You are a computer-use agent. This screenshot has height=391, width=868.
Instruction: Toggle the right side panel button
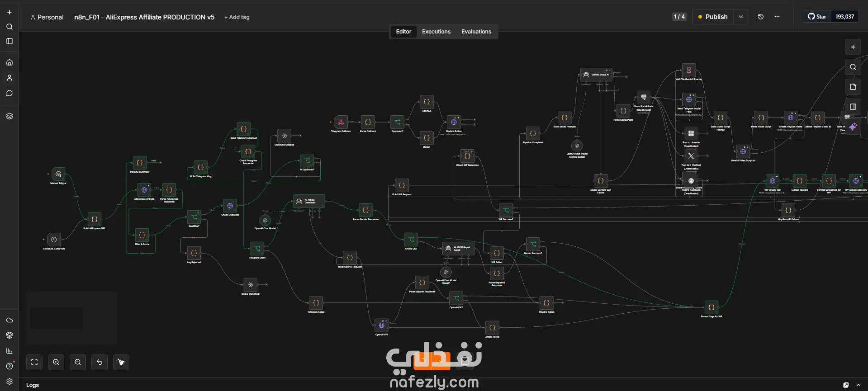pos(853,107)
